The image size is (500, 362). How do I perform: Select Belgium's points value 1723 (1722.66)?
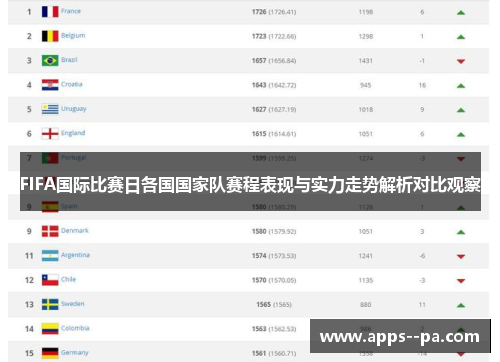pyautogui.click(x=274, y=36)
